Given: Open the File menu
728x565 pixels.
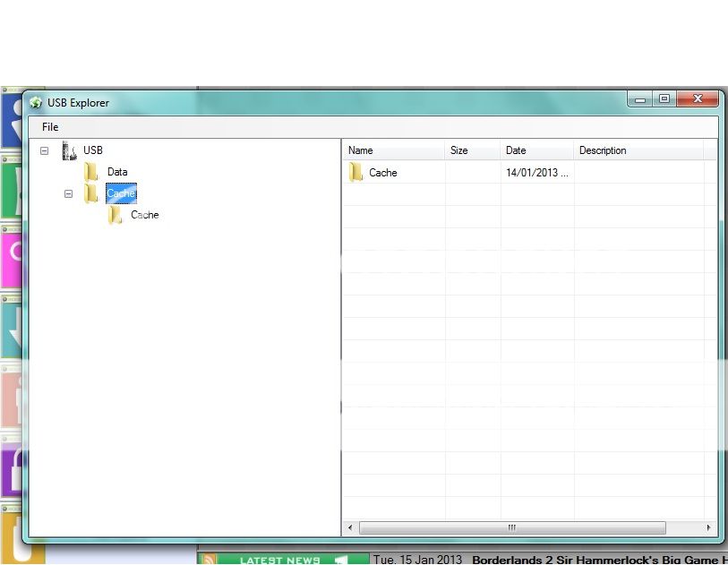Looking at the screenshot, I should tap(50, 127).
